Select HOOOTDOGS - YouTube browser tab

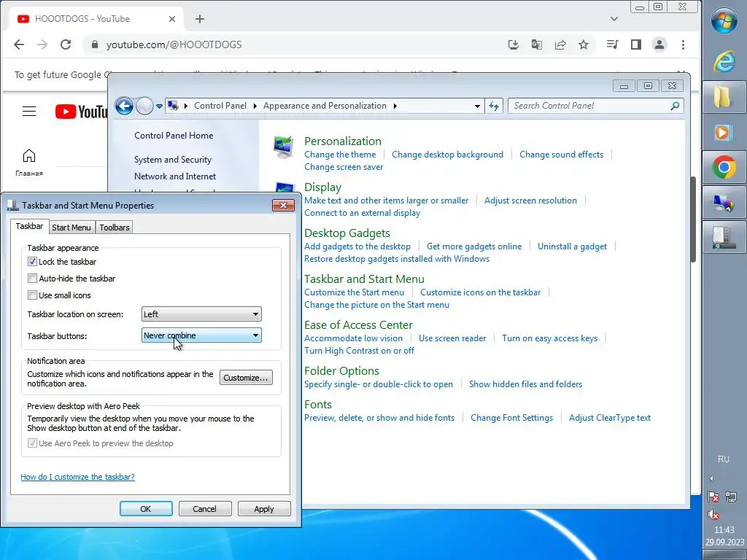pyautogui.click(x=96, y=19)
